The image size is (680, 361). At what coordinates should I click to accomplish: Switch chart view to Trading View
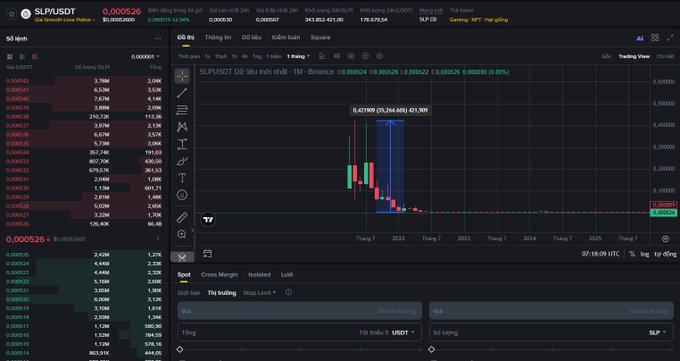[x=634, y=56]
